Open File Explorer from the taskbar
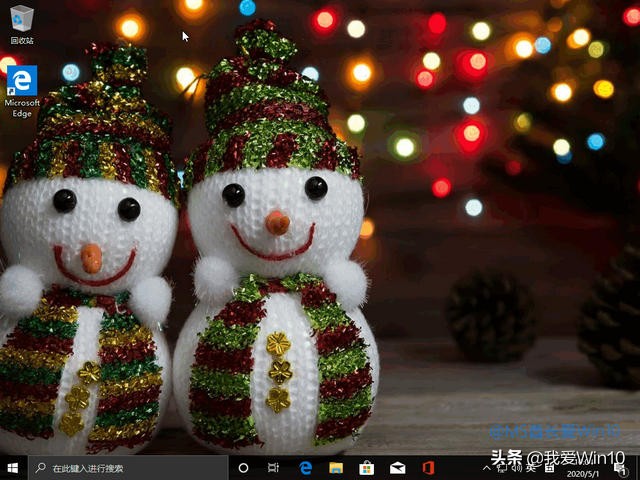640x480 pixels. pos(336,468)
